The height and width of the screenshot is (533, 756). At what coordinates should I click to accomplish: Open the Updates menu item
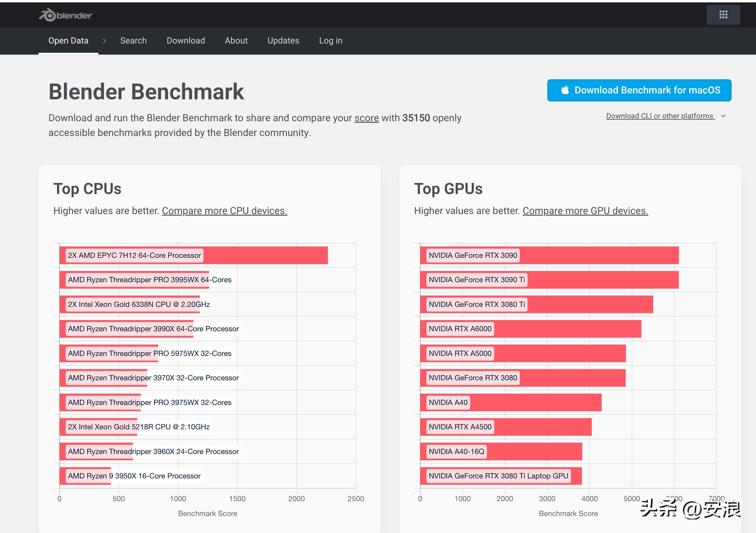283,40
